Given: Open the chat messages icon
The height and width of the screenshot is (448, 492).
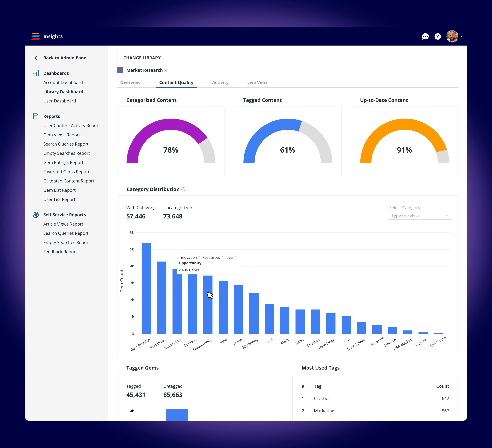Looking at the screenshot, I should point(425,36).
